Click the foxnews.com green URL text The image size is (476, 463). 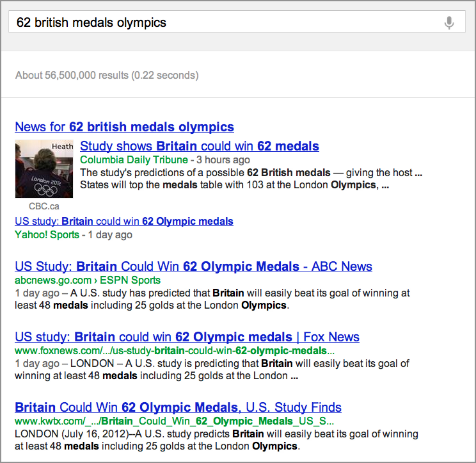click(175, 350)
